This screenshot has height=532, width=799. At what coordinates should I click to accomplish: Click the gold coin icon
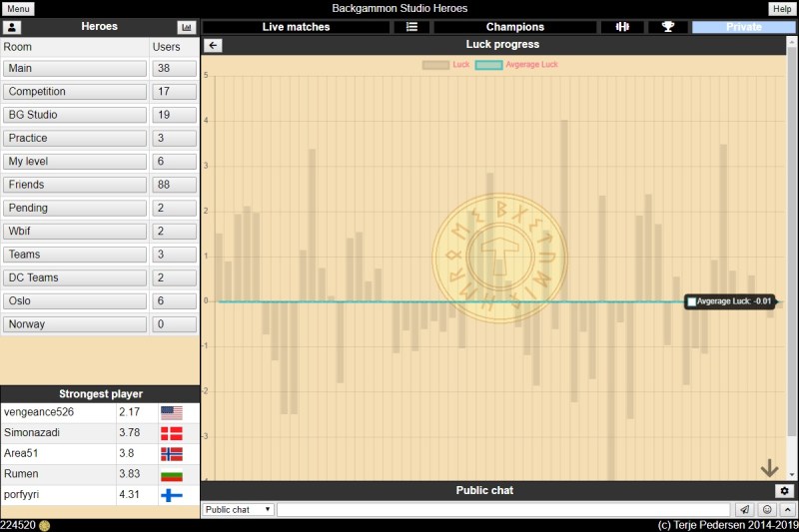(44, 525)
